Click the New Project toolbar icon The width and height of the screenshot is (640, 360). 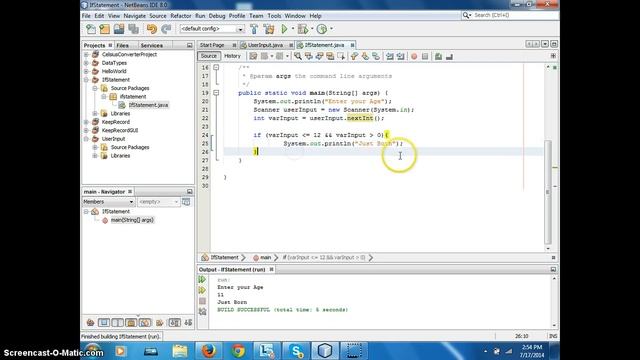pos(104,29)
